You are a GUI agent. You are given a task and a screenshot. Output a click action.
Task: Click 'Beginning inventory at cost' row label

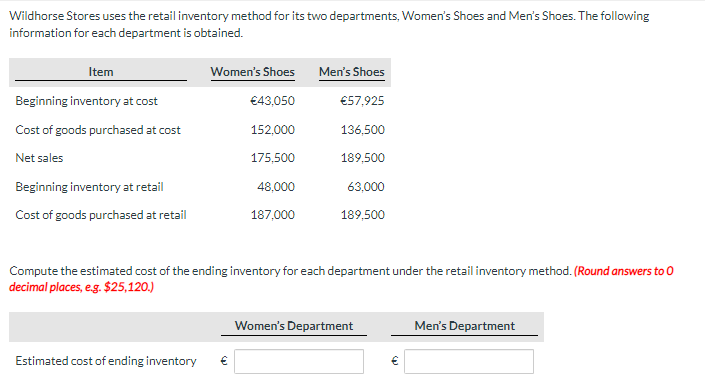coord(86,101)
